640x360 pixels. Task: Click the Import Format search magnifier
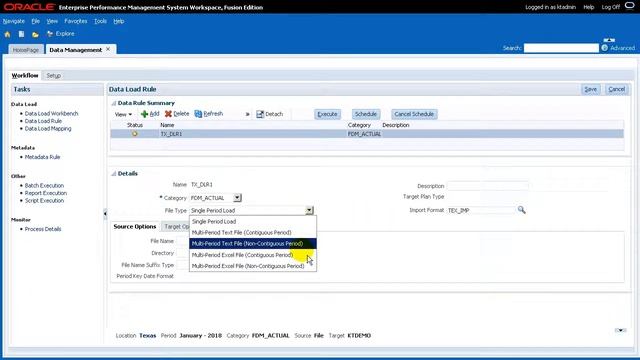522,210
